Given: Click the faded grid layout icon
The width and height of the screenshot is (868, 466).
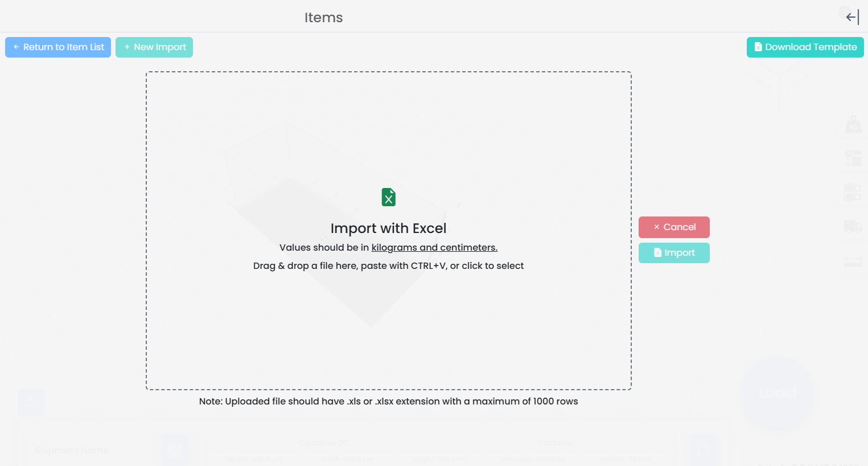Looking at the screenshot, I should (x=853, y=193).
